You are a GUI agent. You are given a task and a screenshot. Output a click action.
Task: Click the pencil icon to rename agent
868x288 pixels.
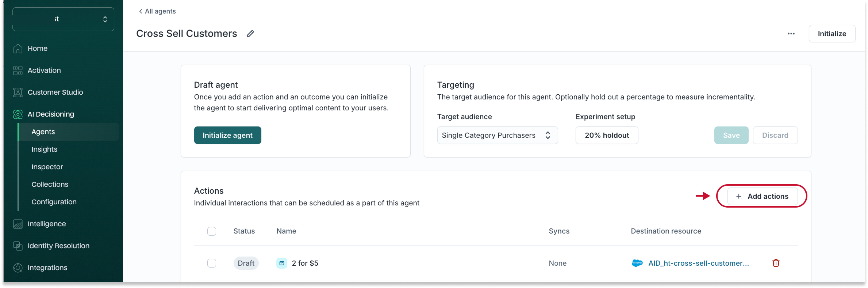[x=250, y=34]
